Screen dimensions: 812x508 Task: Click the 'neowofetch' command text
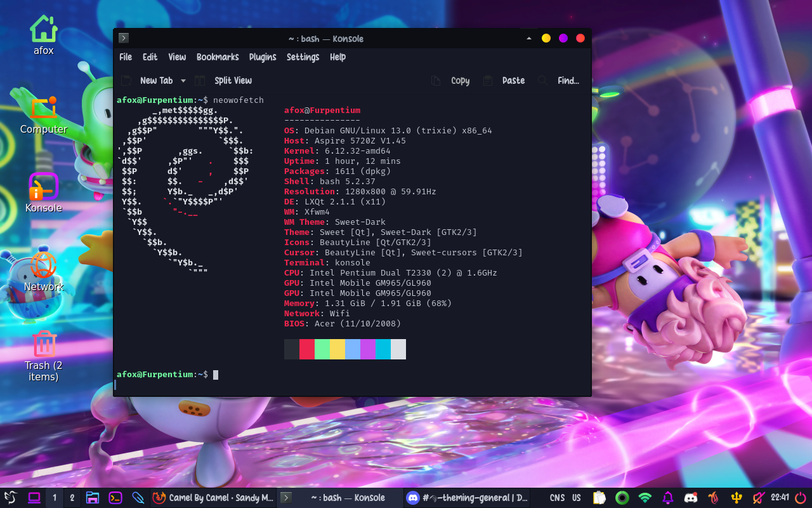[x=239, y=100]
